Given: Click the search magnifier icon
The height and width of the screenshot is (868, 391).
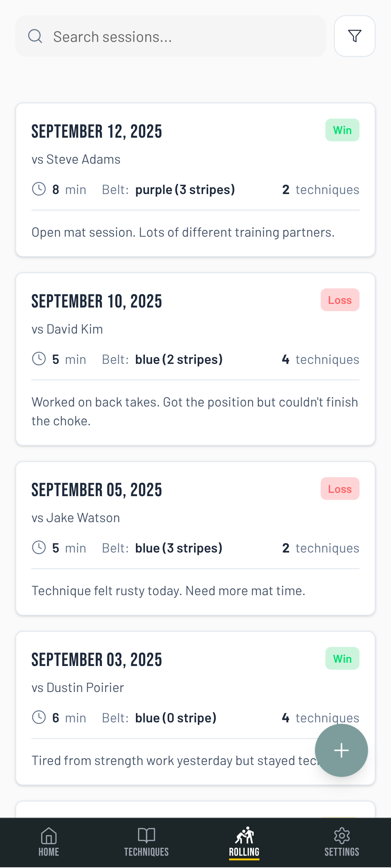Looking at the screenshot, I should pyautogui.click(x=35, y=36).
